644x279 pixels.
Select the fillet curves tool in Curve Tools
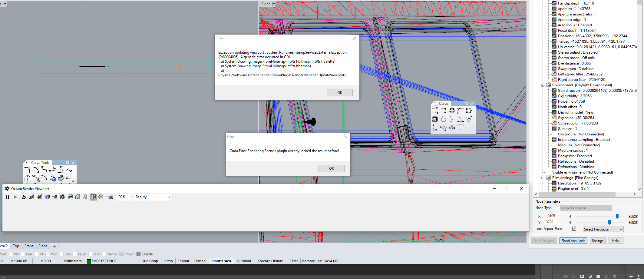click(27, 170)
